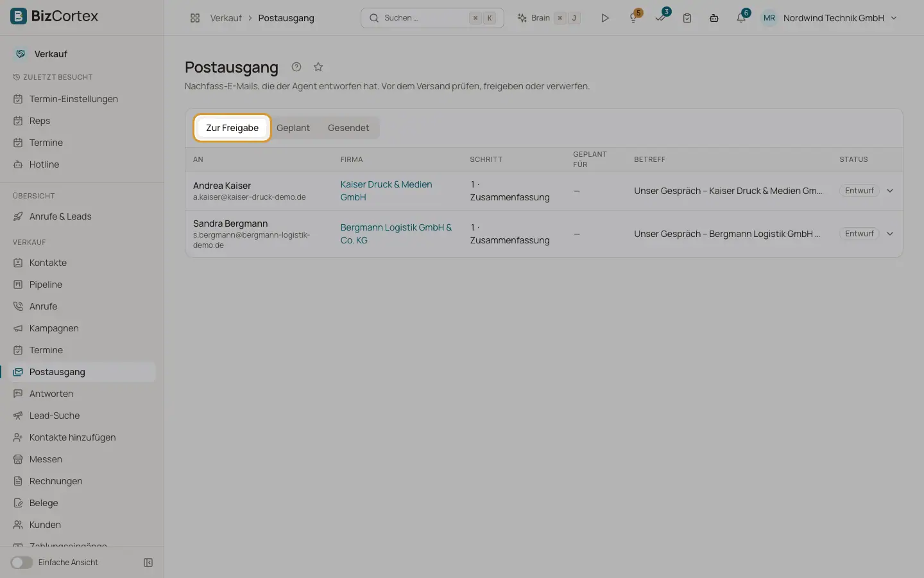This screenshot has width=924, height=578.
Task: Click Entwurf status in Andrea Kaiser row
Action: pos(859,191)
